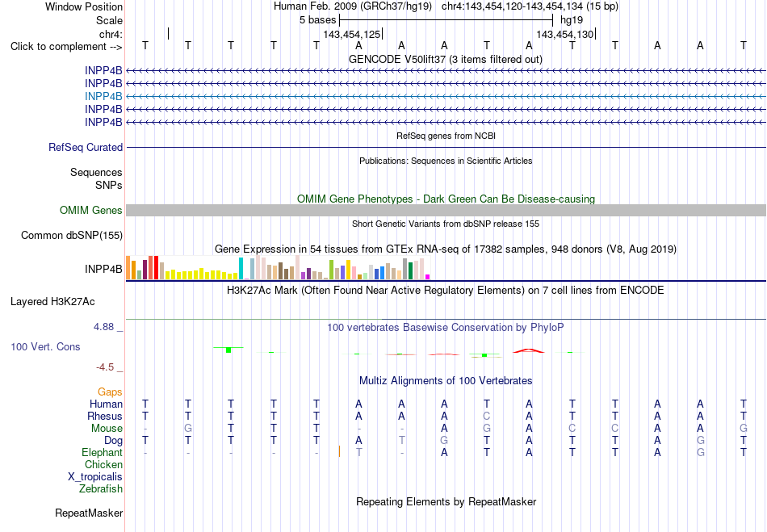Click 'Click to complement -->' to reverse bases
767x532 pixels.
click(66, 47)
